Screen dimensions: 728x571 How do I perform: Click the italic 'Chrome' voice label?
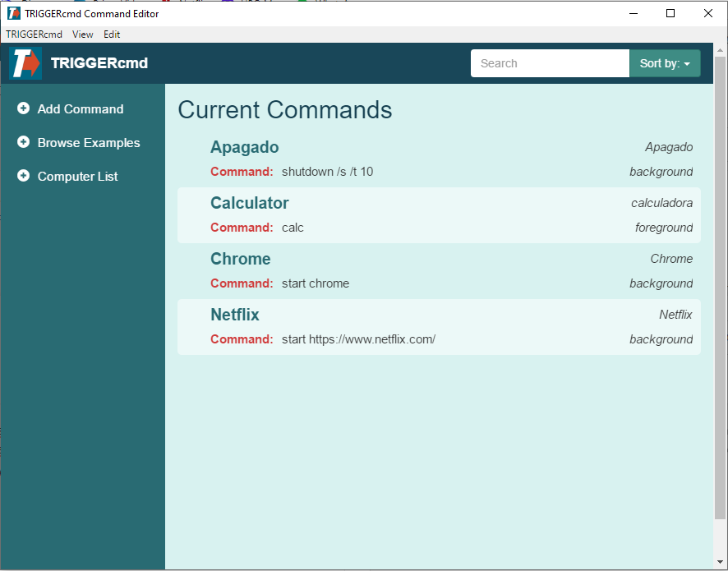click(x=671, y=259)
